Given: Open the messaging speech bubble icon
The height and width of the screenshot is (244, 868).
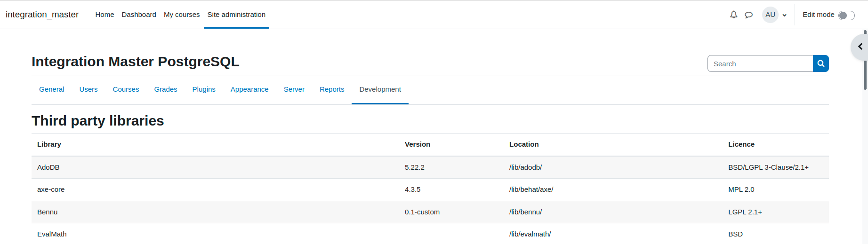Looking at the screenshot, I should point(748,15).
